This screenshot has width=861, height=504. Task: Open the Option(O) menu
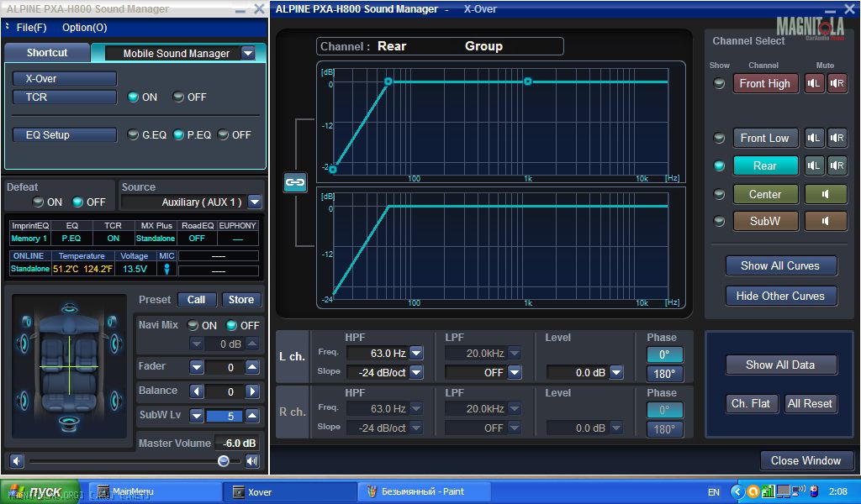point(85,28)
